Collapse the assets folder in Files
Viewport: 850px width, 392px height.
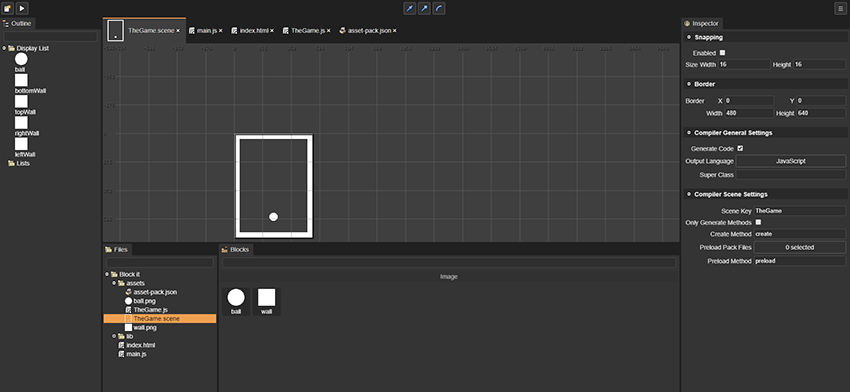[114, 283]
